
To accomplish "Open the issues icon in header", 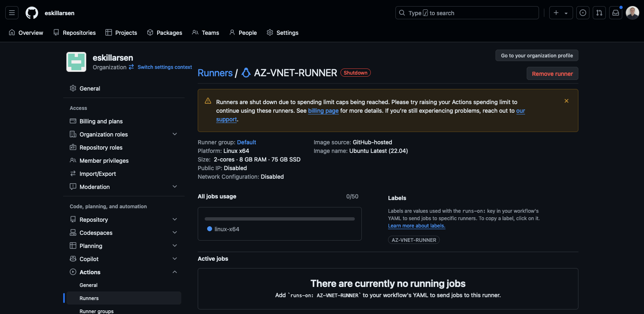I will 583,13.
